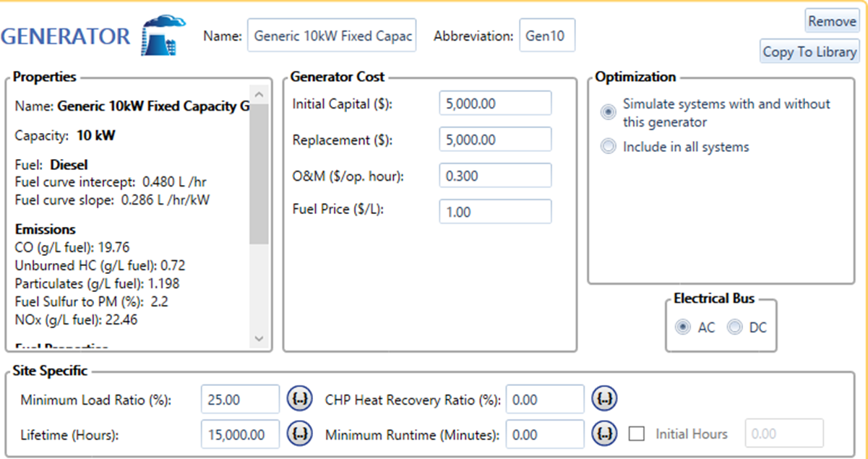
Task: Click the Remove button
Action: 832,21
